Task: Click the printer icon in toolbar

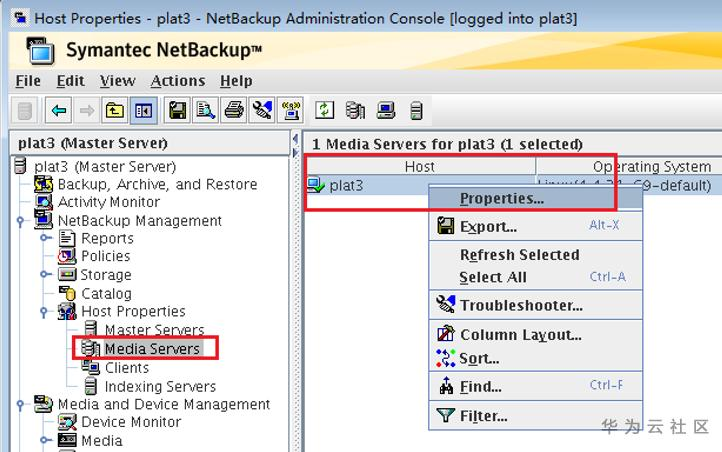Action: (234, 110)
